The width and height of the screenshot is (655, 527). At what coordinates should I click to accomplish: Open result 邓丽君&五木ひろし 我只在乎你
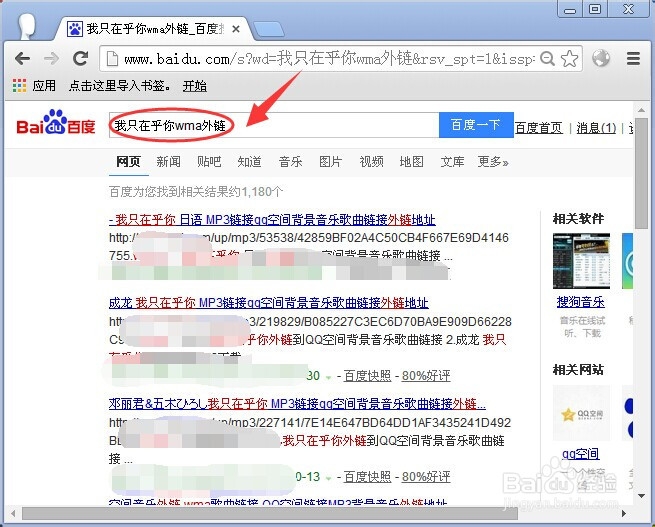pyautogui.click(x=297, y=404)
